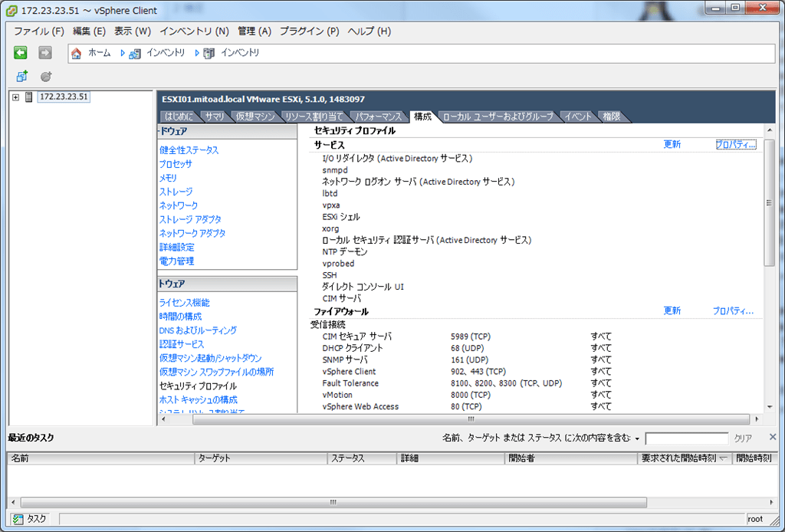Click breadcrumb arrow before second インベントリ

[197, 53]
